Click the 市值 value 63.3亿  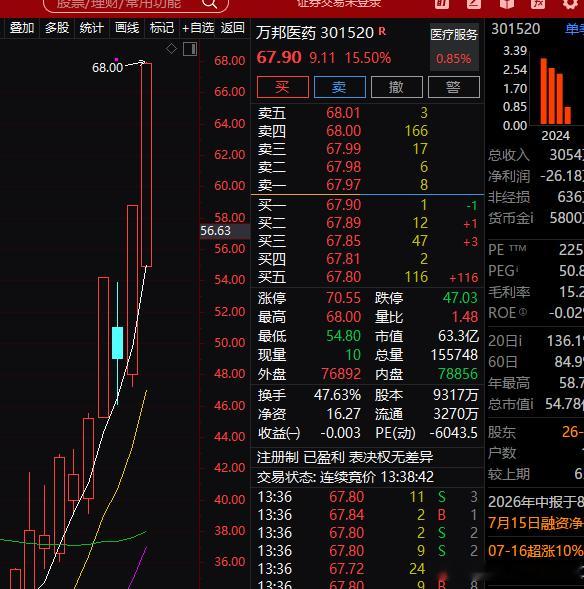(x=458, y=336)
